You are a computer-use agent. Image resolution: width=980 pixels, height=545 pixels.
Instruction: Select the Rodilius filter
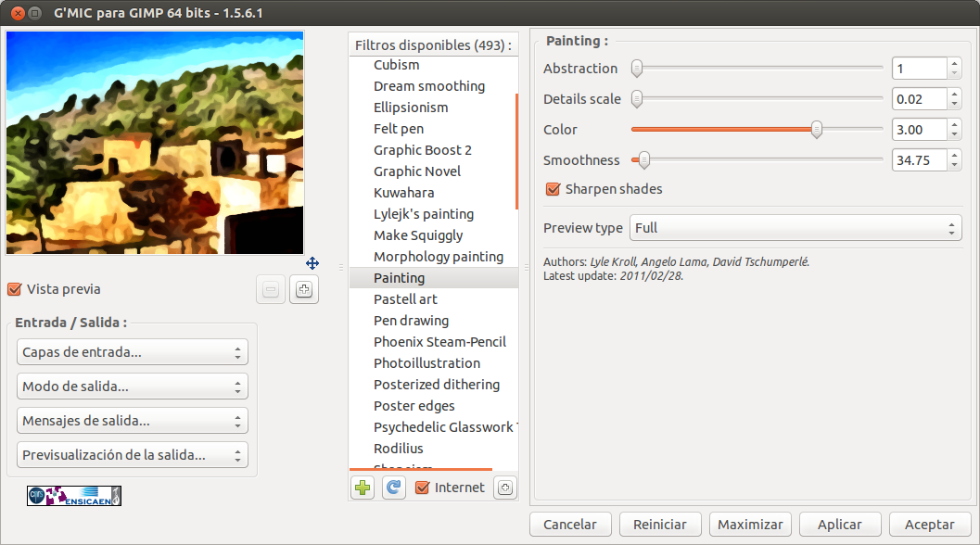click(398, 448)
